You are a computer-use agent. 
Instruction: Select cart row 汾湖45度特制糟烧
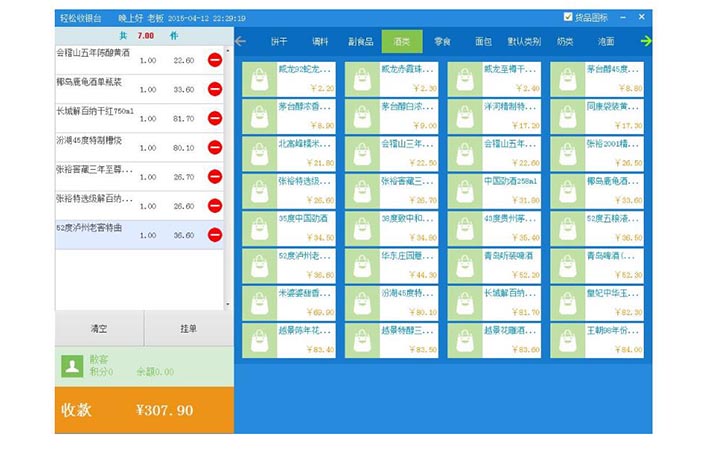pos(139,147)
